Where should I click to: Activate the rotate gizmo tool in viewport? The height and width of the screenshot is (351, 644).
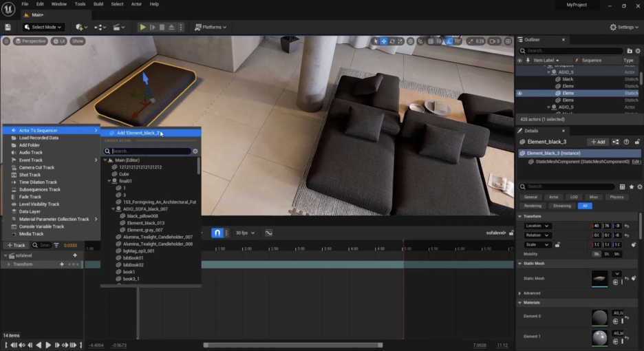tap(392, 41)
